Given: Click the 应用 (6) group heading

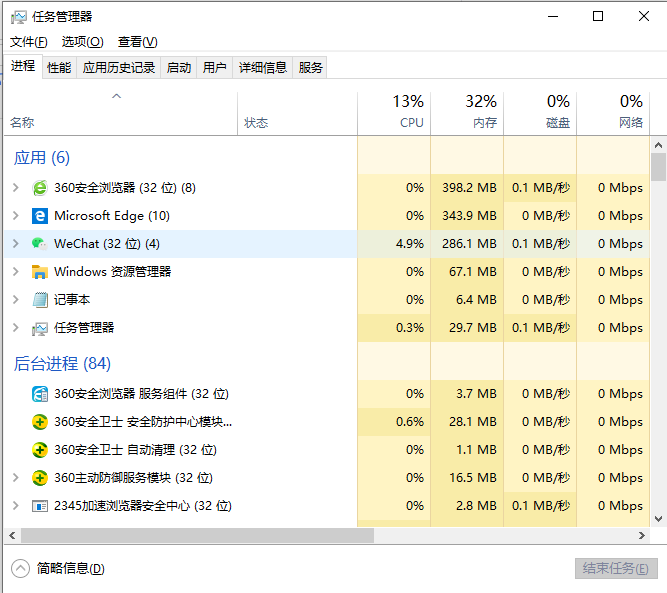Looking at the screenshot, I should pos(42,158).
